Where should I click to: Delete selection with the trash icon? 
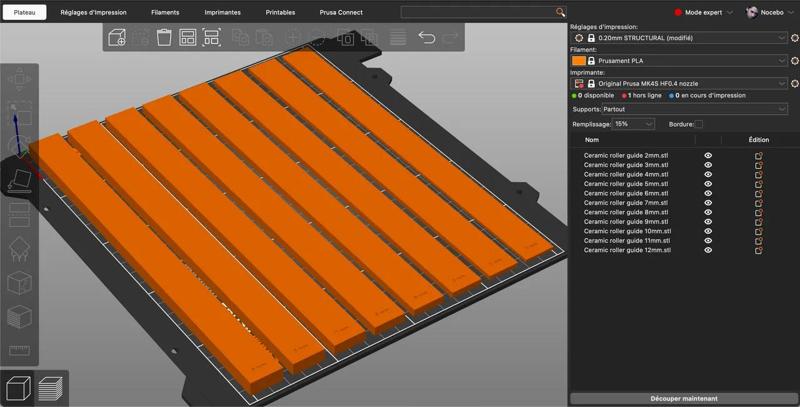pos(164,37)
